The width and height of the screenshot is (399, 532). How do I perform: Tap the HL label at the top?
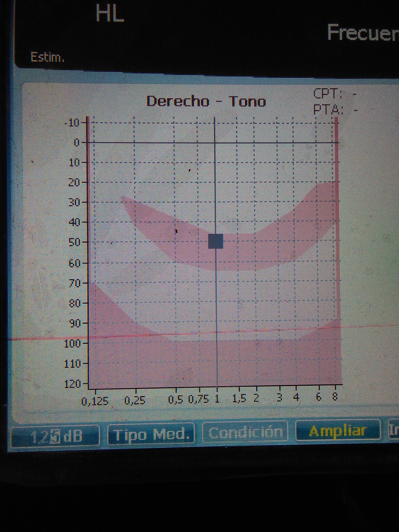(110, 13)
